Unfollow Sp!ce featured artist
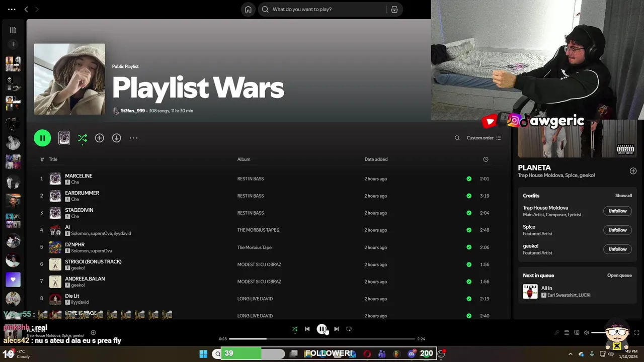The height and width of the screenshot is (362, 644). click(617, 230)
